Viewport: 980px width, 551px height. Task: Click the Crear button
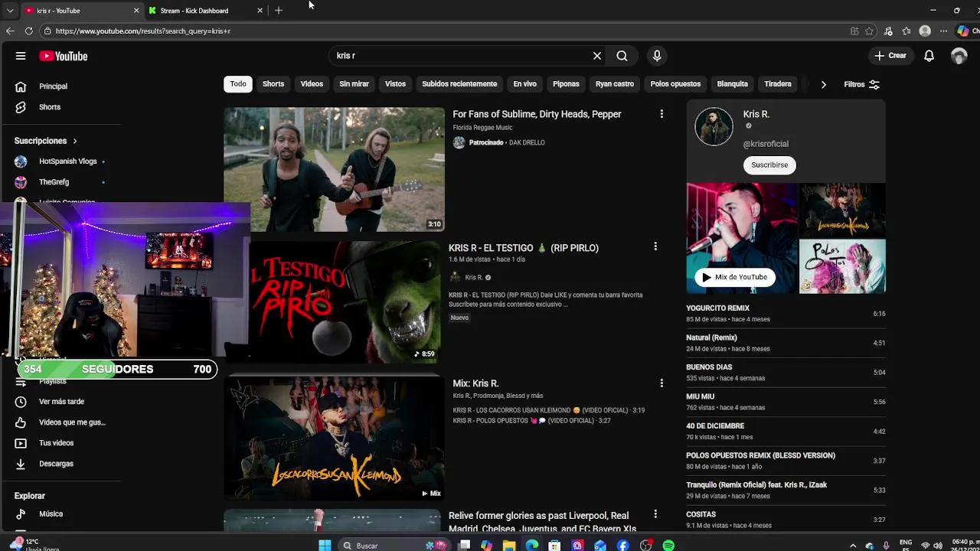pos(890,56)
